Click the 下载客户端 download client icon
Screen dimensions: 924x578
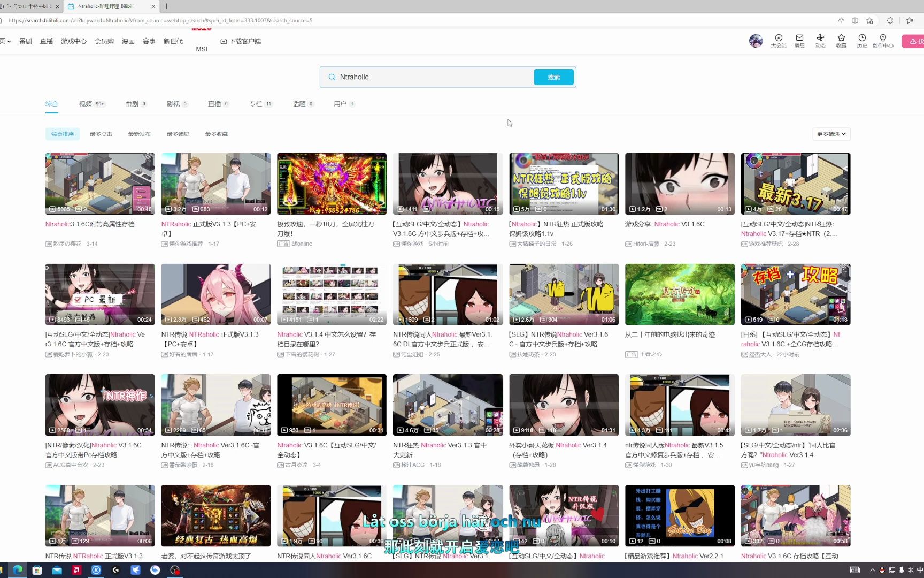pos(224,41)
